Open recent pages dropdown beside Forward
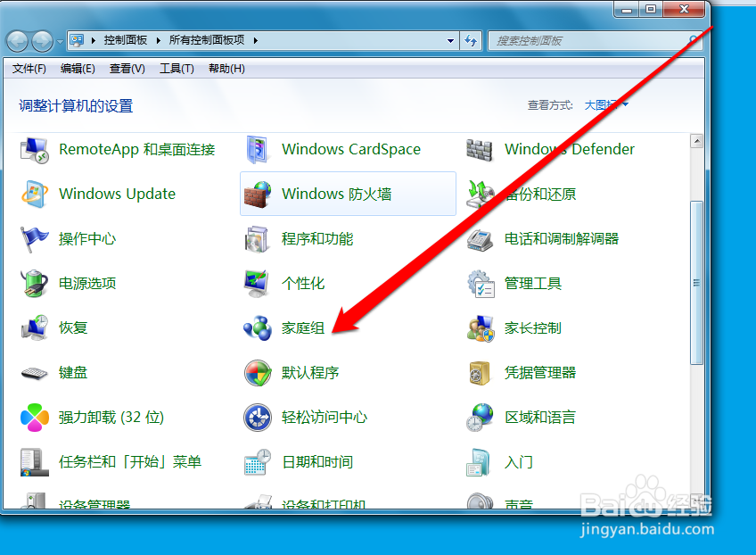This screenshot has height=555, width=756. (60, 42)
